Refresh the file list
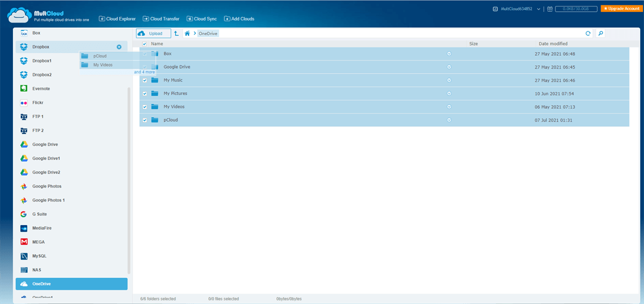 (588, 33)
